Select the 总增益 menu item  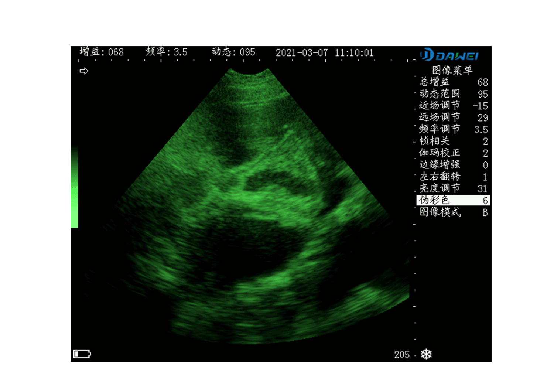(x=453, y=82)
